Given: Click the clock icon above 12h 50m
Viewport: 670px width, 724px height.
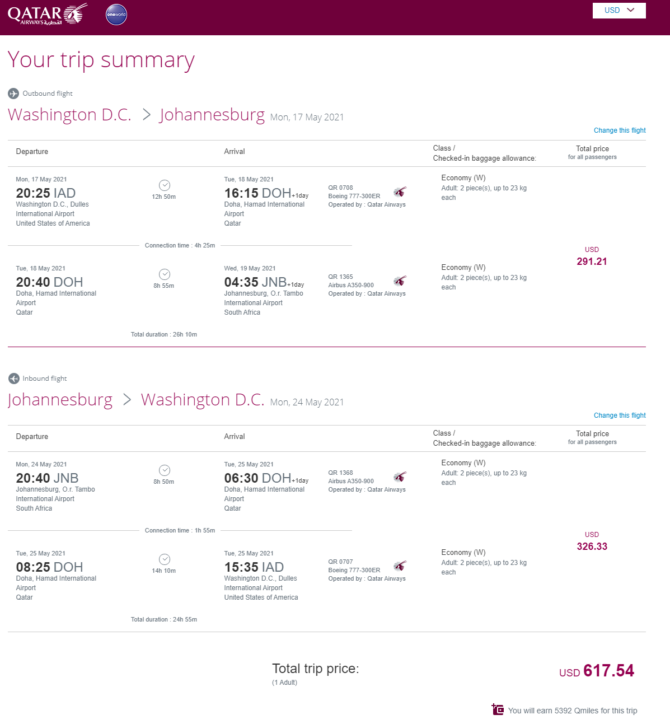Looking at the screenshot, I should tap(164, 185).
